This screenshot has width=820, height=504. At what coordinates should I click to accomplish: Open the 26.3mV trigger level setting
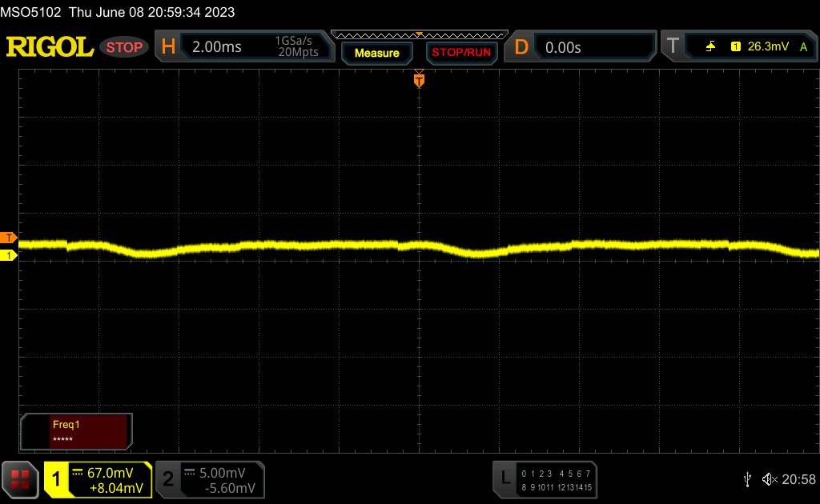(766, 46)
